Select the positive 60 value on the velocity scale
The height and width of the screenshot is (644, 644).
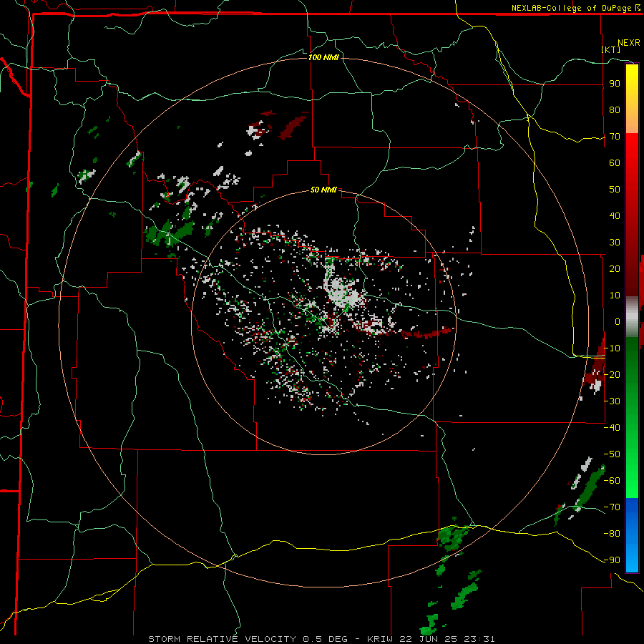615,162
